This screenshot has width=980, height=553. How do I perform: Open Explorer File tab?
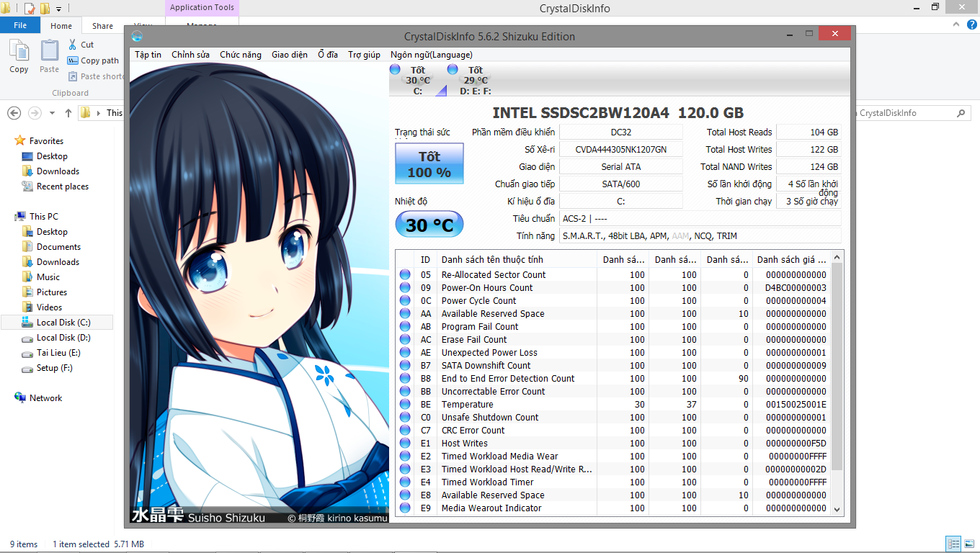tap(20, 25)
